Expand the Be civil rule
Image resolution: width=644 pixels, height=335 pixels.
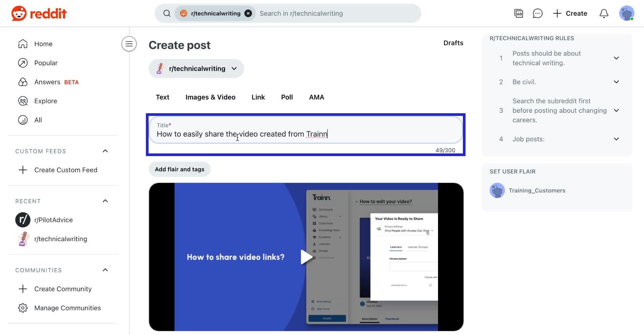[616, 82]
